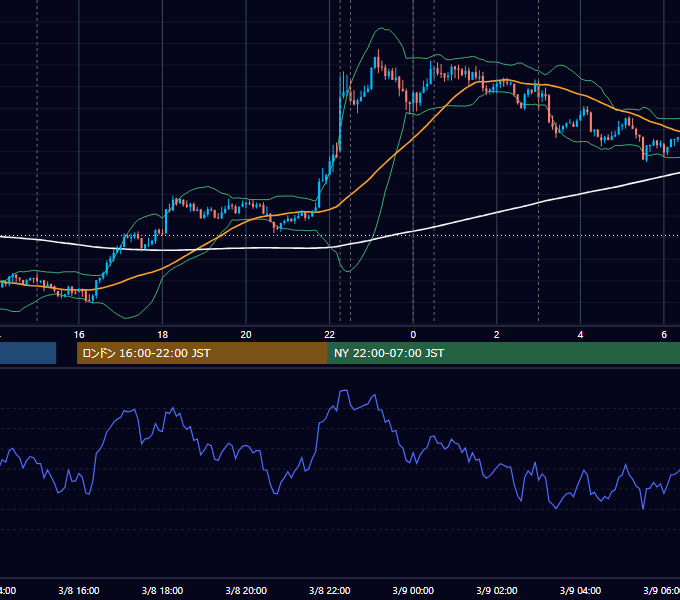Click the 3/9 00:00 date label
Screen dimensions: 680x600
point(413,590)
